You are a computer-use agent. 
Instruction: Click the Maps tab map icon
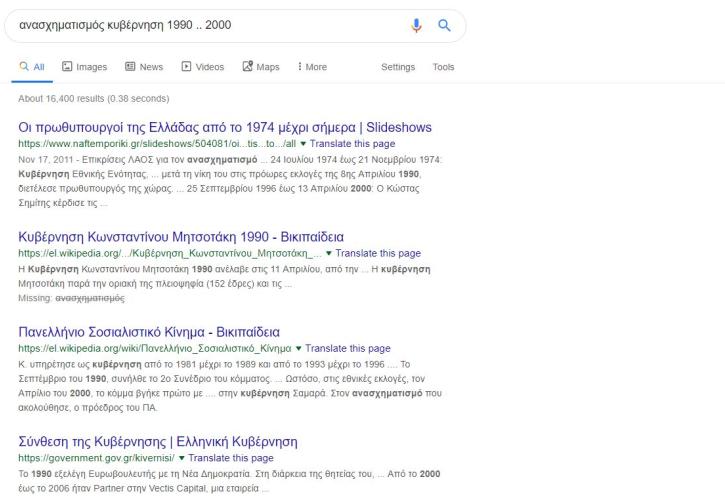tap(247, 67)
